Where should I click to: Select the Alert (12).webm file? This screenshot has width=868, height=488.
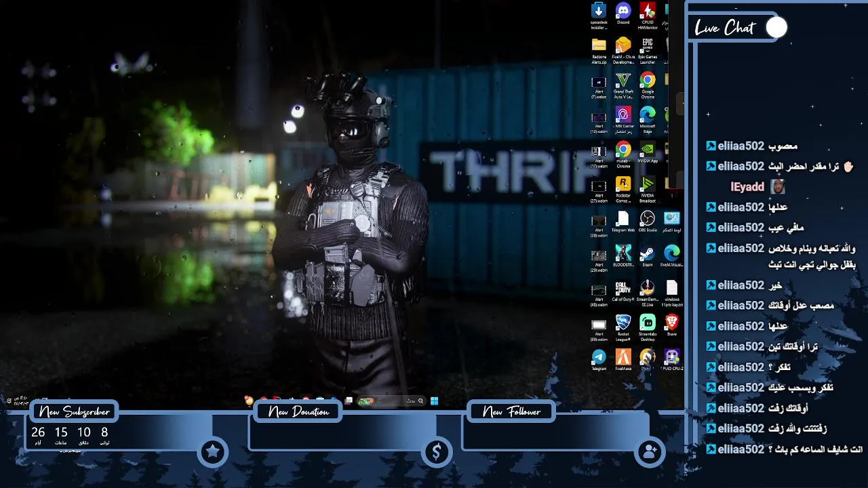(599, 122)
